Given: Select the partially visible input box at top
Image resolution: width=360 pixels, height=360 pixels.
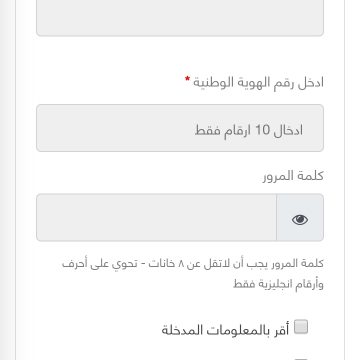Looking at the screenshot, I should click(180, 18).
